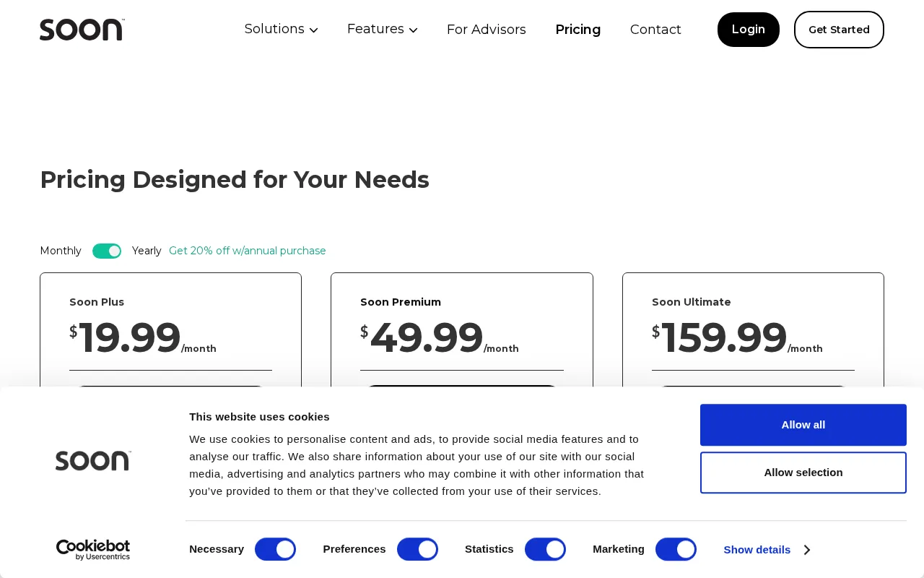Go to the Pricing page
This screenshot has height=578, width=924.
pyautogui.click(x=577, y=30)
